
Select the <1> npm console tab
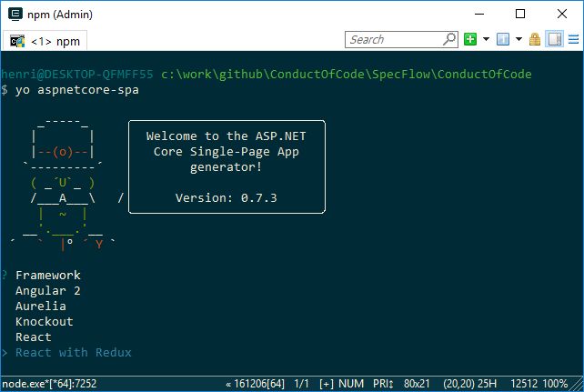[x=45, y=41]
